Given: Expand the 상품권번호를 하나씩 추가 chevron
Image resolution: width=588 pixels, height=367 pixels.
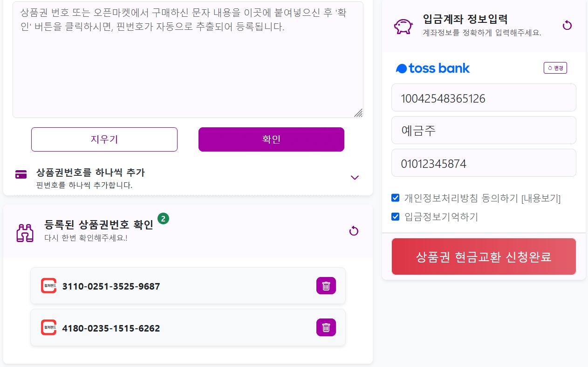Looking at the screenshot, I should (355, 177).
